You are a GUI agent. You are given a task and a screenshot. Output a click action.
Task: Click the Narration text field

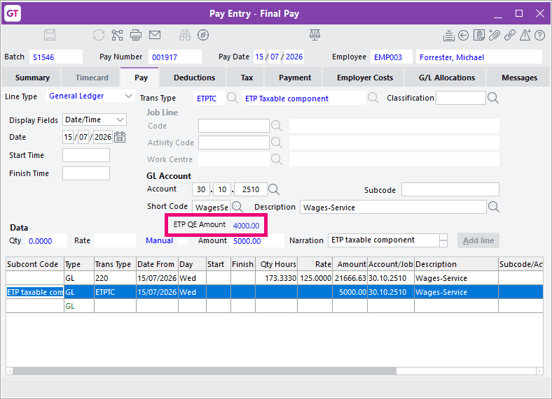tap(384, 240)
